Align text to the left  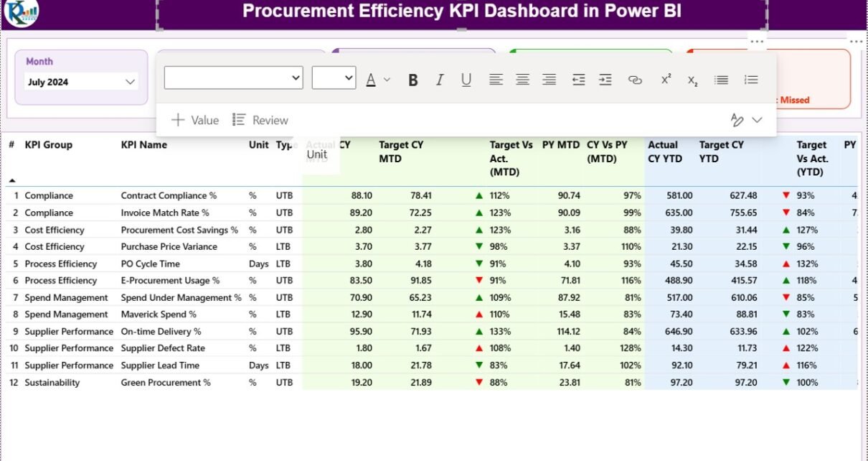496,80
